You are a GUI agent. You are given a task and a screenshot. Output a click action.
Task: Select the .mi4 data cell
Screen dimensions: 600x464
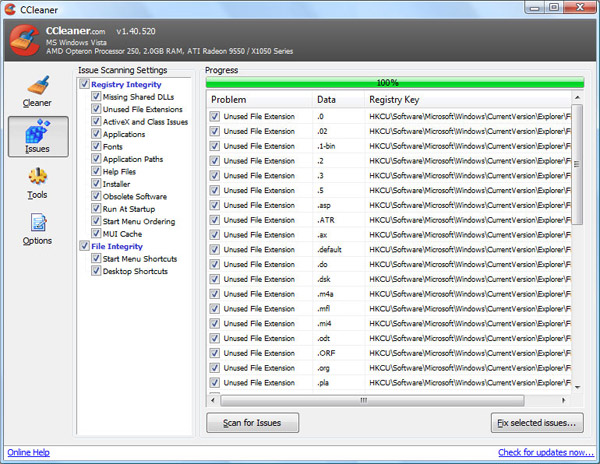[324, 324]
